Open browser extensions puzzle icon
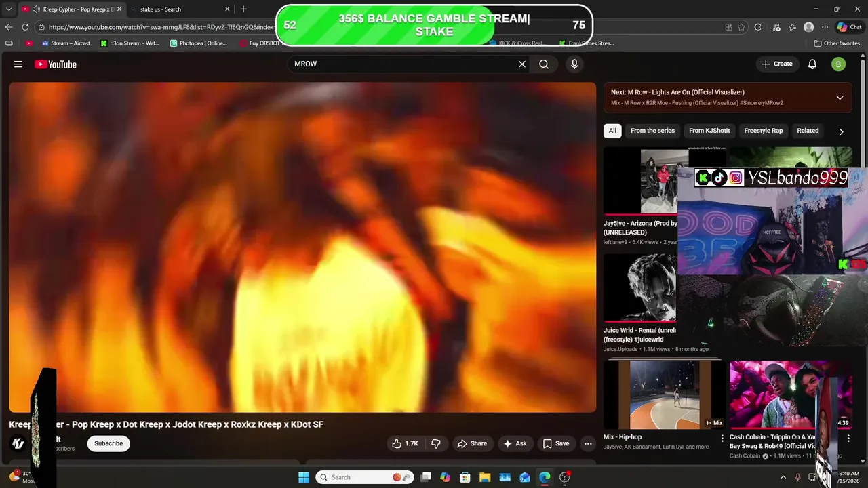The image size is (868, 488). [757, 27]
